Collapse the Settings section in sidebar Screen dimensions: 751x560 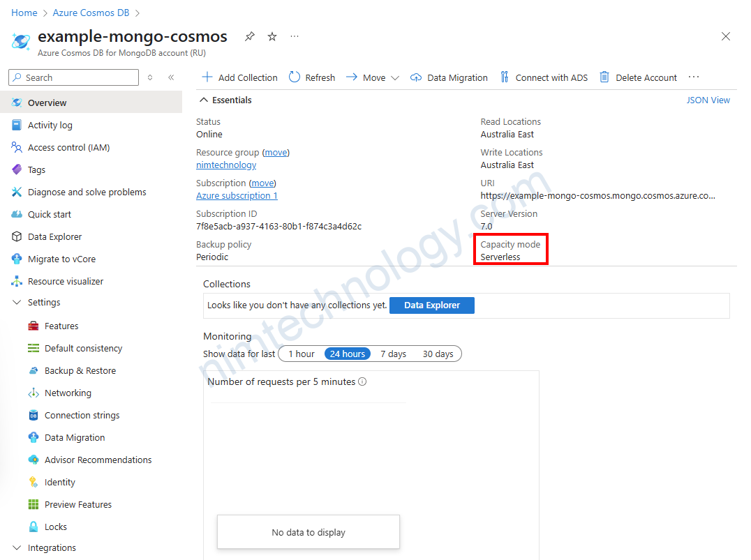click(x=17, y=302)
